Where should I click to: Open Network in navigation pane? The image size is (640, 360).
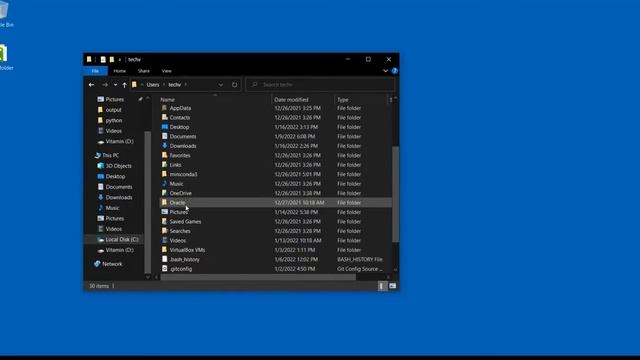(x=112, y=264)
